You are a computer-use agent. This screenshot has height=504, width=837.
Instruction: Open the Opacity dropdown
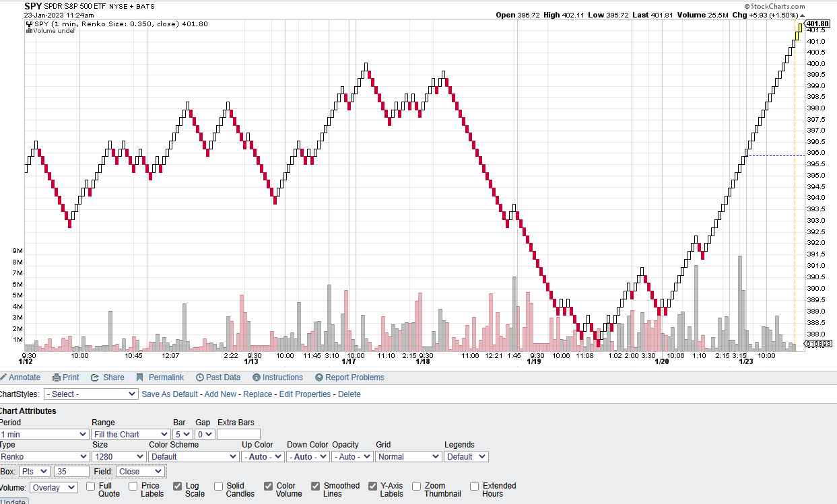tap(352, 456)
